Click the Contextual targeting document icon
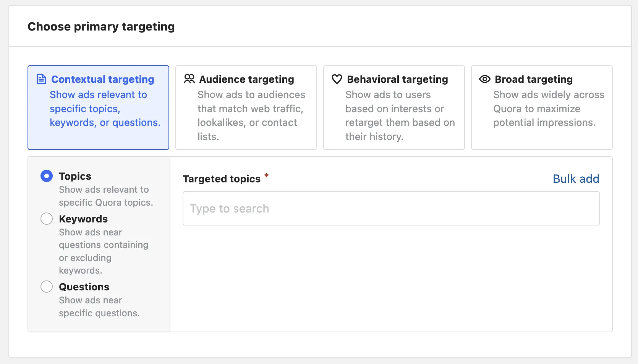 (x=41, y=79)
